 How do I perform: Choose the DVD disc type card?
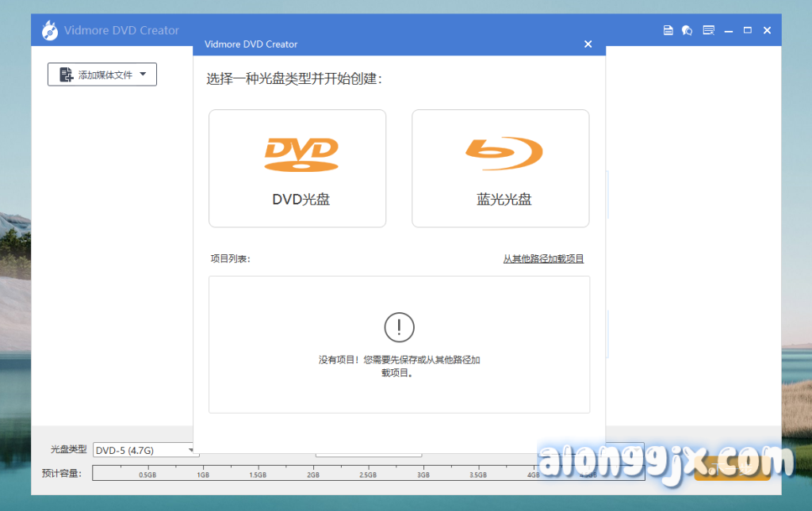tap(297, 168)
